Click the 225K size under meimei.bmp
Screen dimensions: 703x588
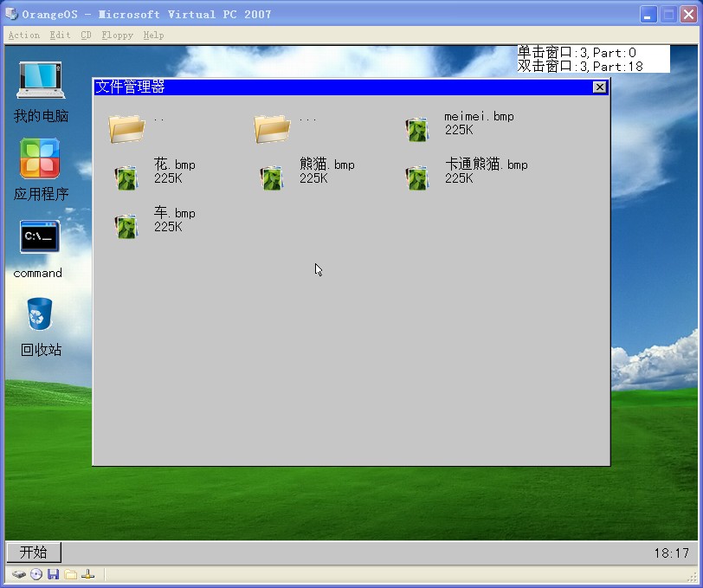[459, 130]
